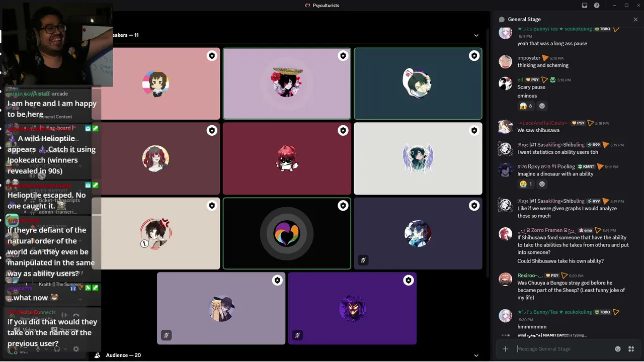Select the teal speaker tile with ghost avatar

pos(418,83)
